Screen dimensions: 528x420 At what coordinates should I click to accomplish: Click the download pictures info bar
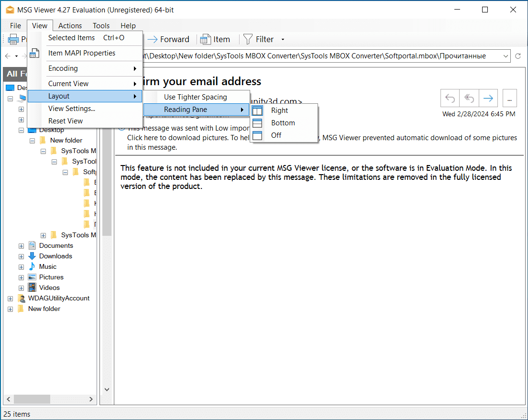coord(321,143)
